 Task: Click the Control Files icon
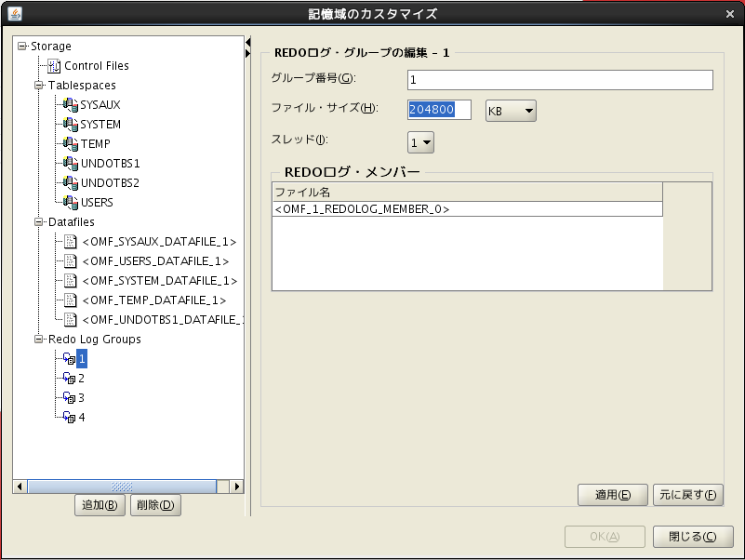tap(54, 66)
